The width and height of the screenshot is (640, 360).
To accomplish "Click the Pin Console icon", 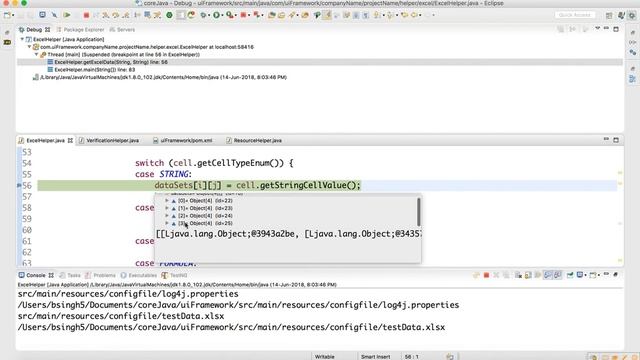I will pyautogui.click(x=570, y=275).
